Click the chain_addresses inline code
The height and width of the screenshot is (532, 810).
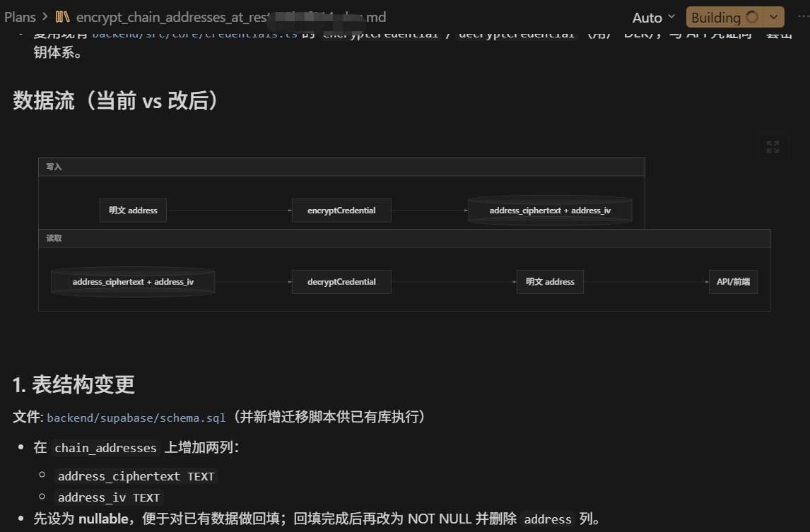coord(105,448)
